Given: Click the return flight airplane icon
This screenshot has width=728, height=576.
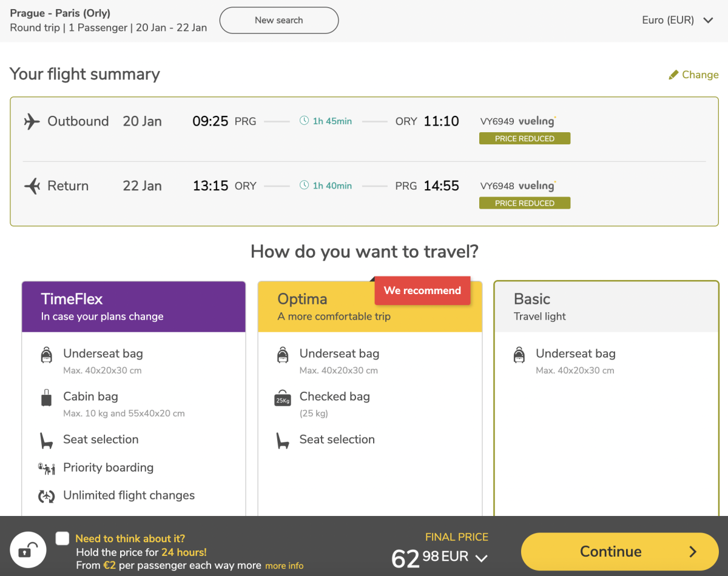Looking at the screenshot, I should [32, 186].
